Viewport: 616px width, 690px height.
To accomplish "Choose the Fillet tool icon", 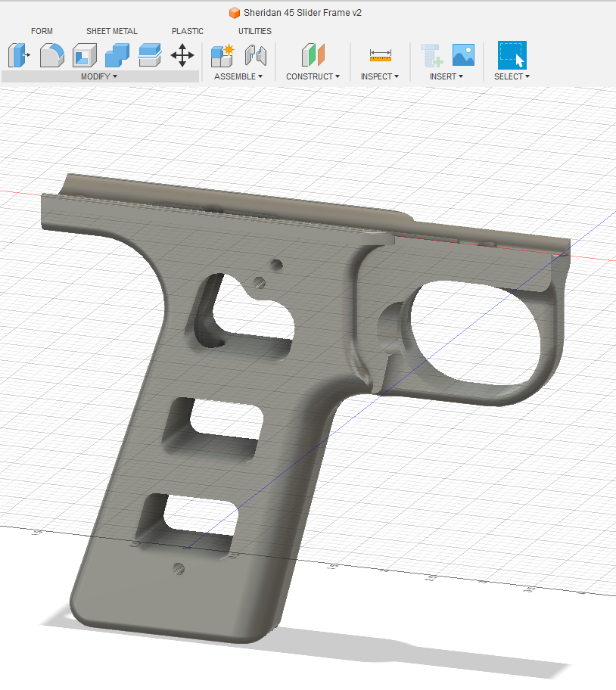I will click(x=52, y=55).
